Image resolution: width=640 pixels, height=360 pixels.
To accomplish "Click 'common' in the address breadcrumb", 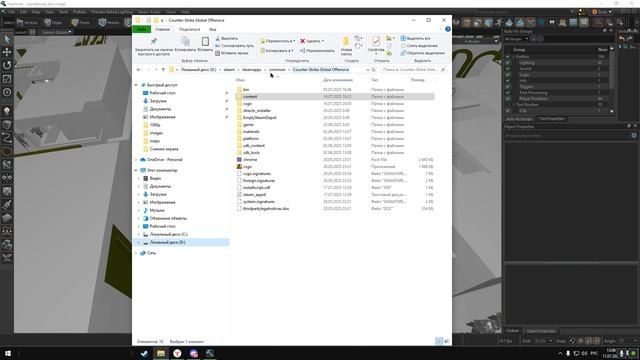I will pyautogui.click(x=277, y=70).
